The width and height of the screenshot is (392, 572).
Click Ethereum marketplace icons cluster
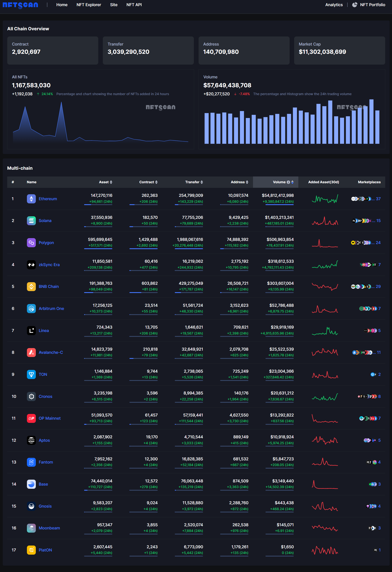pyautogui.click(x=361, y=199)
